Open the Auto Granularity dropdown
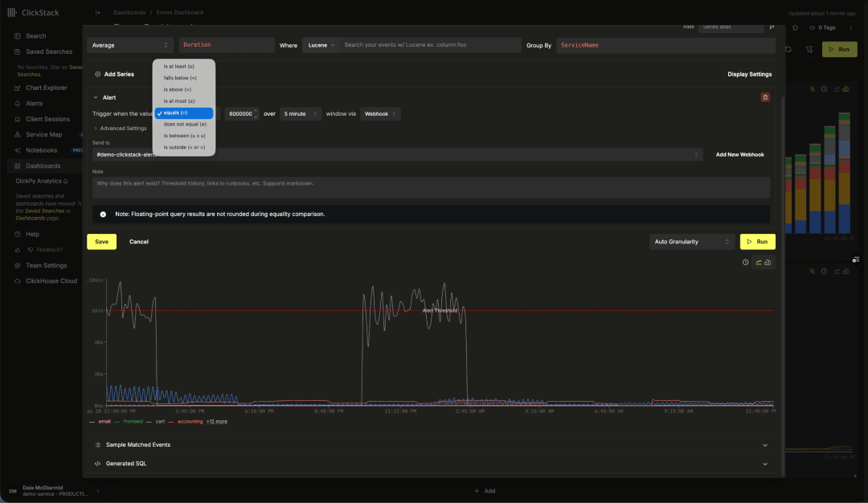 tap(692, 242)
